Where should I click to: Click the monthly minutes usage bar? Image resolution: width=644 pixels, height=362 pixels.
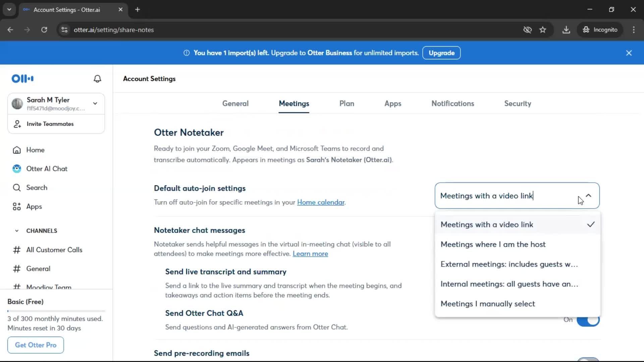(x=56, y=311)
